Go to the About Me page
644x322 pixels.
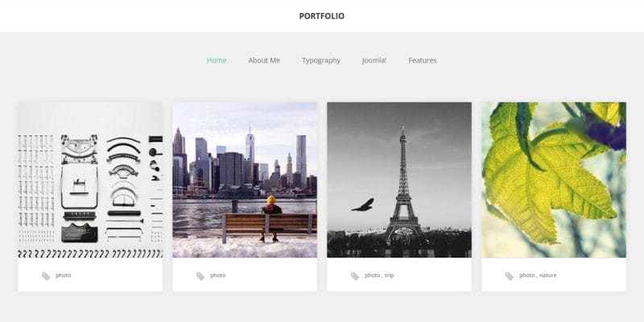coord(264,60)
